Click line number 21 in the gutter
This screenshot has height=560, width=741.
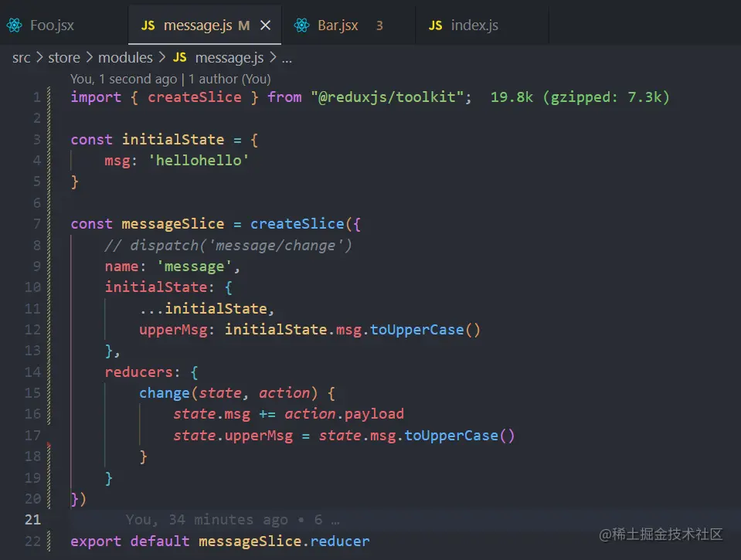point(32,520)
